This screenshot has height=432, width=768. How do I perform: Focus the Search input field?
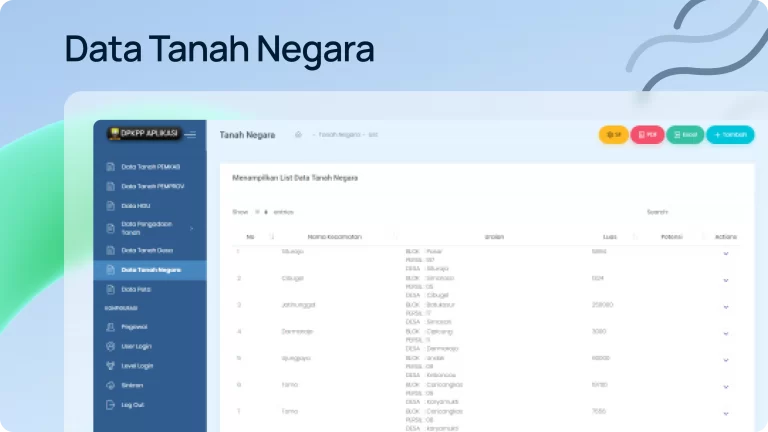tap(705, 212)
